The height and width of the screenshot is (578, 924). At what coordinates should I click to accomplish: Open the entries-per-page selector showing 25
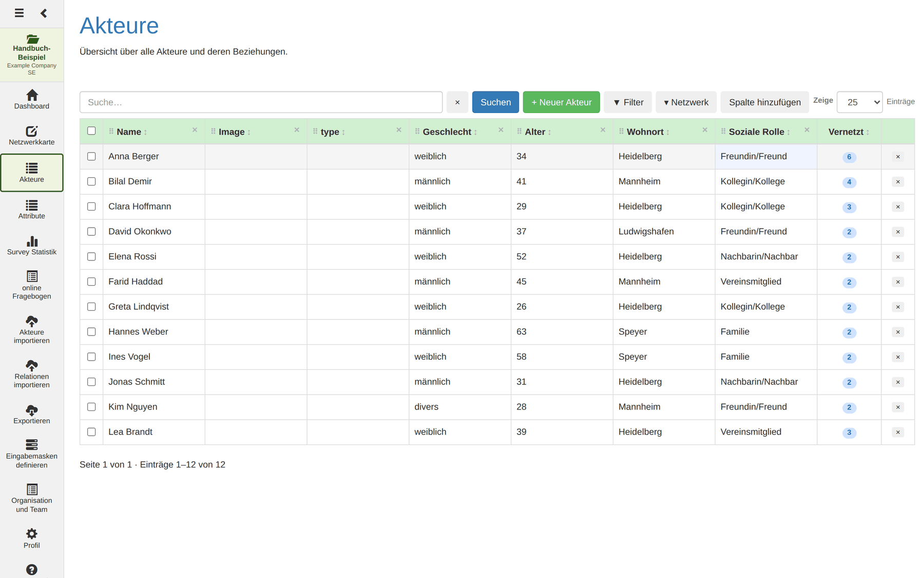(x=860, y=102)
